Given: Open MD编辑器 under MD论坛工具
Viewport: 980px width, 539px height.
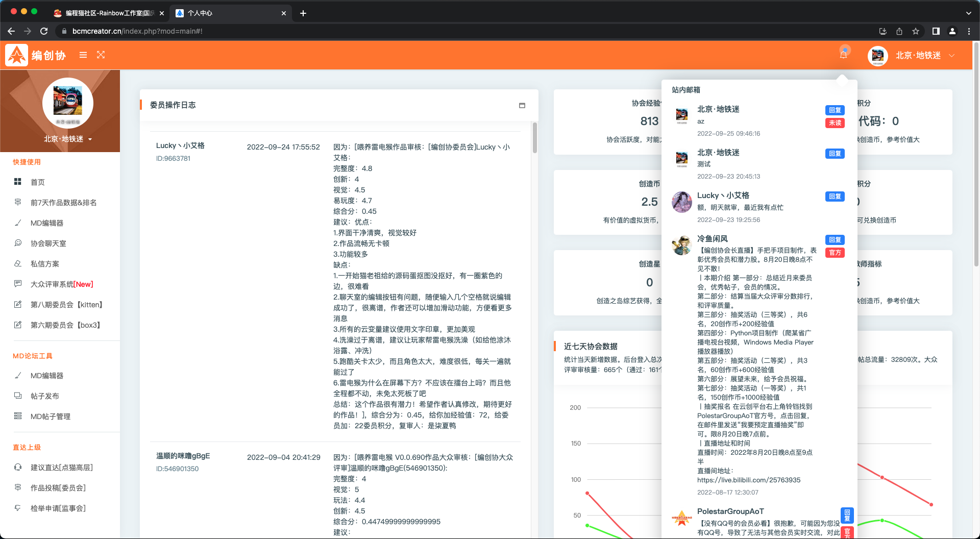Looking at the screenshot, I should pos(47,376).
